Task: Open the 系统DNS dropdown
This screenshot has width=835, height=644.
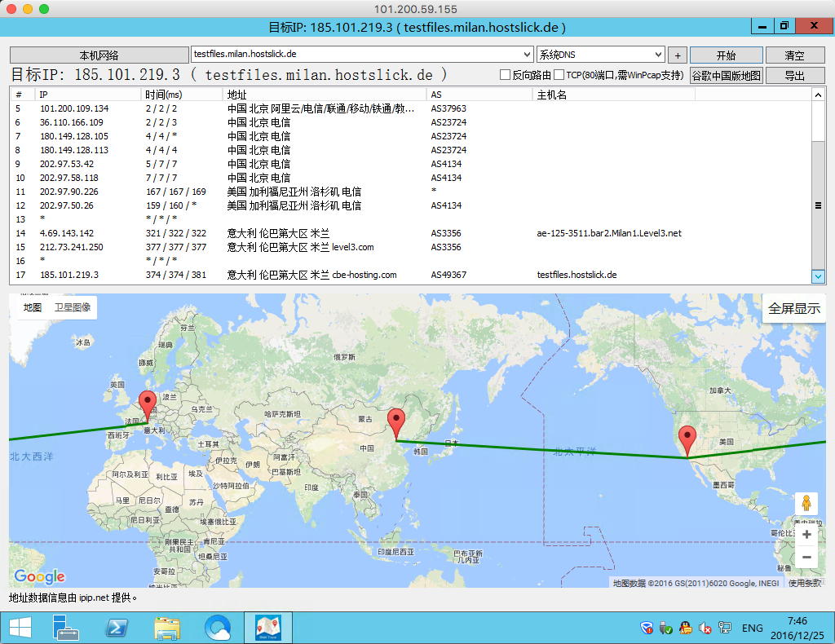Action: pos(601,55)
